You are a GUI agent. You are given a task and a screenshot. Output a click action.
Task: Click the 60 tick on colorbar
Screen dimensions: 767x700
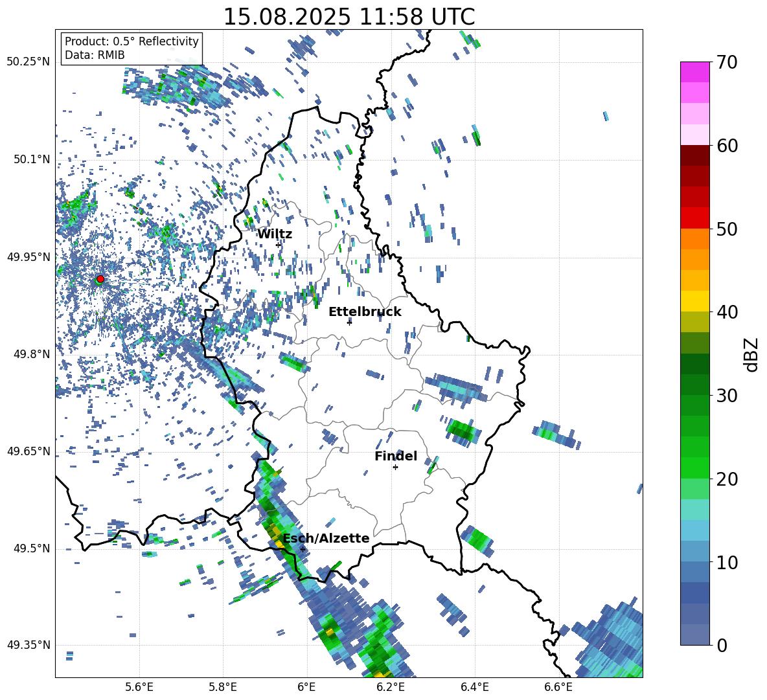click(727, 146)
